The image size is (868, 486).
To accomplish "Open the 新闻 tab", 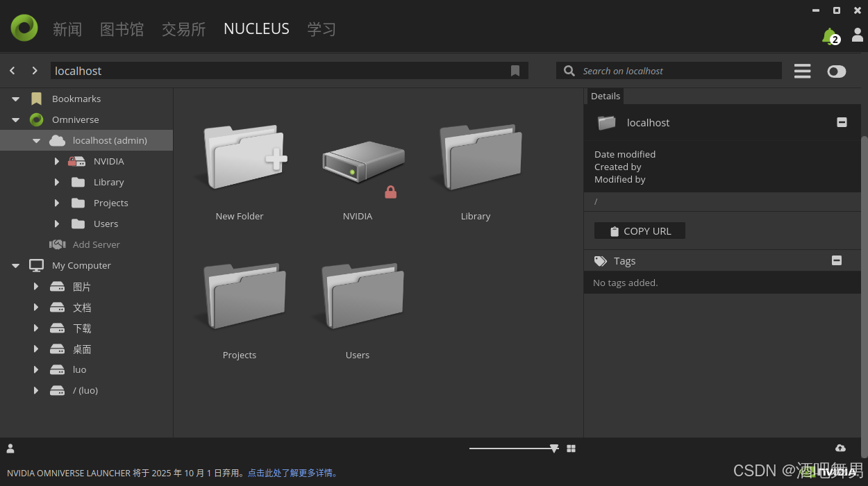I will (x=67, y=29).
